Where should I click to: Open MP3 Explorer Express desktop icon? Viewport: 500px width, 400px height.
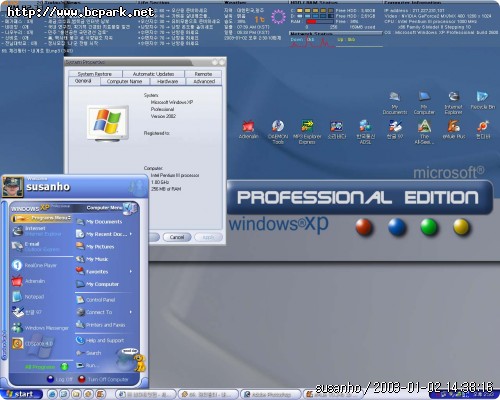click(x=307, y=132)
